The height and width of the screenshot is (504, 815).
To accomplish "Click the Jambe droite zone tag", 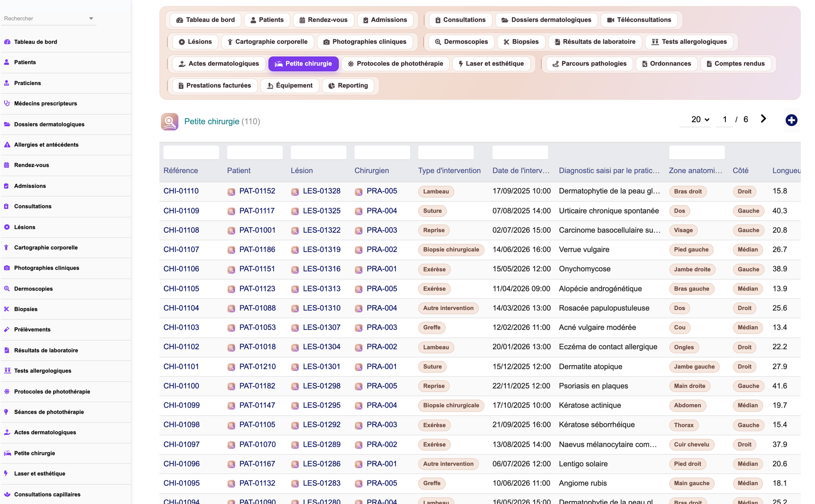I will coord(692,270).
